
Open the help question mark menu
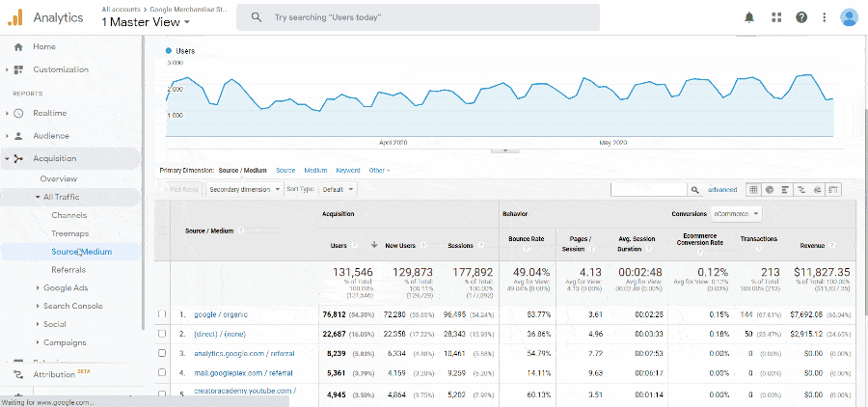click(x=801, y=17)
